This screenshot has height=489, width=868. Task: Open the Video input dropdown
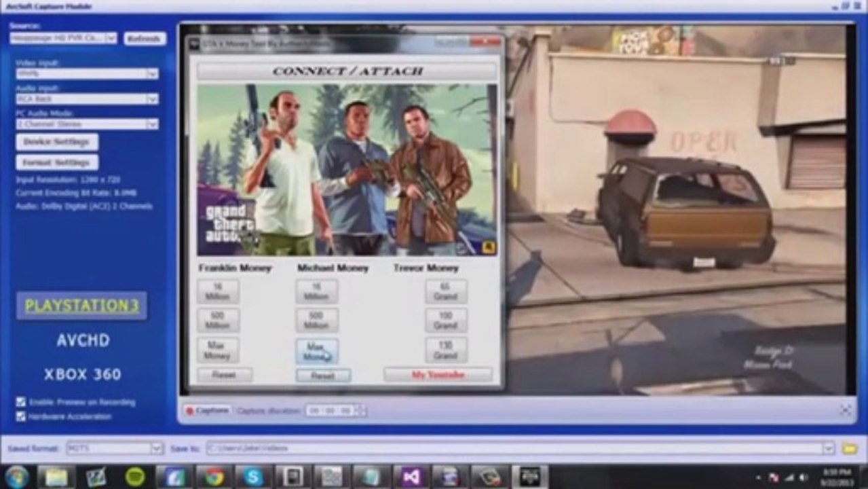(153, 73)
